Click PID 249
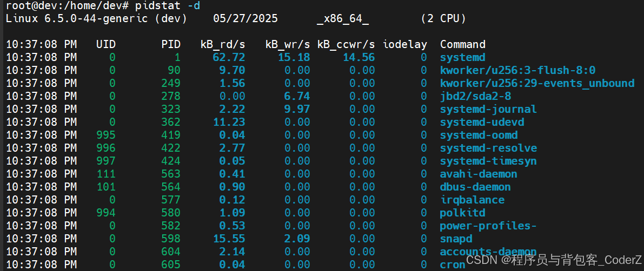 tap(170, 83)
